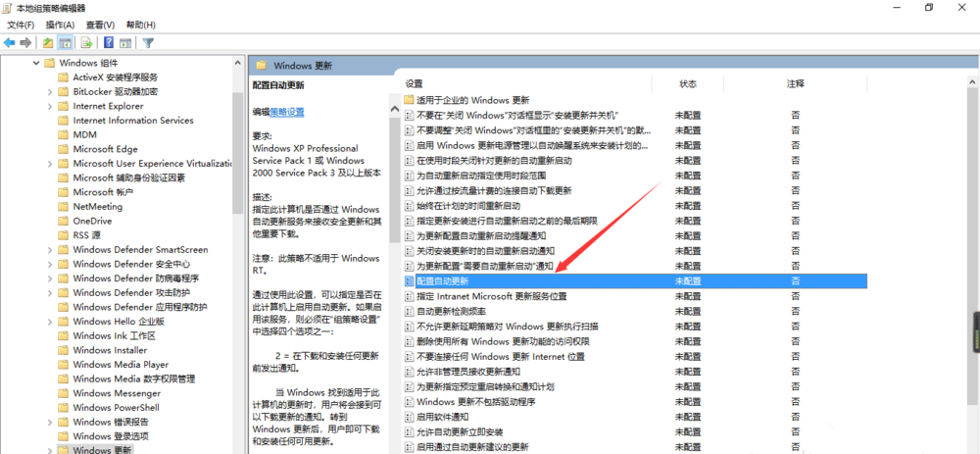980x454 pixels.
Task: Click the gray Forward arrow in toolbar
Action: click(x=25, y=42)
